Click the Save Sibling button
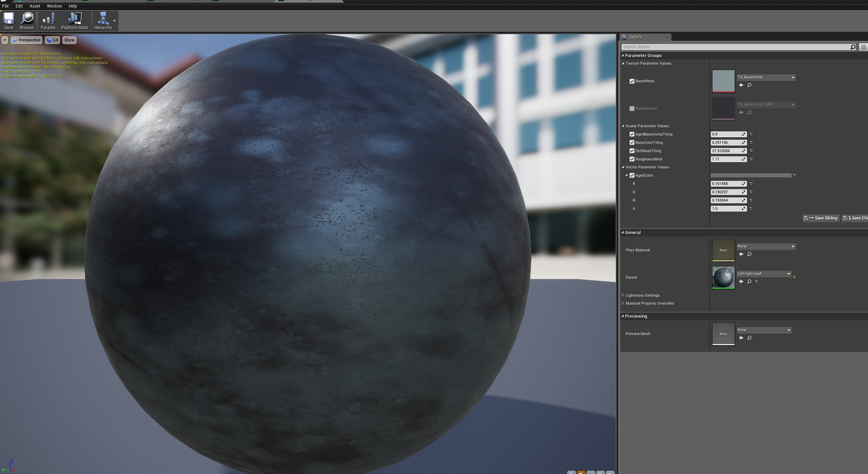The image size is (868, 474). (x=821, y=218)
